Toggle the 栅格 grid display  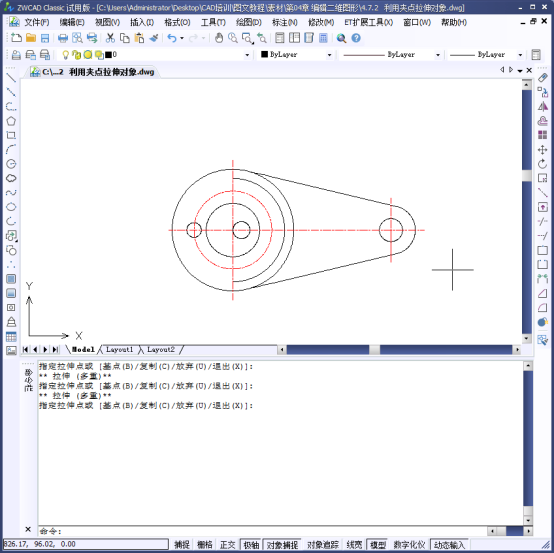205,545
